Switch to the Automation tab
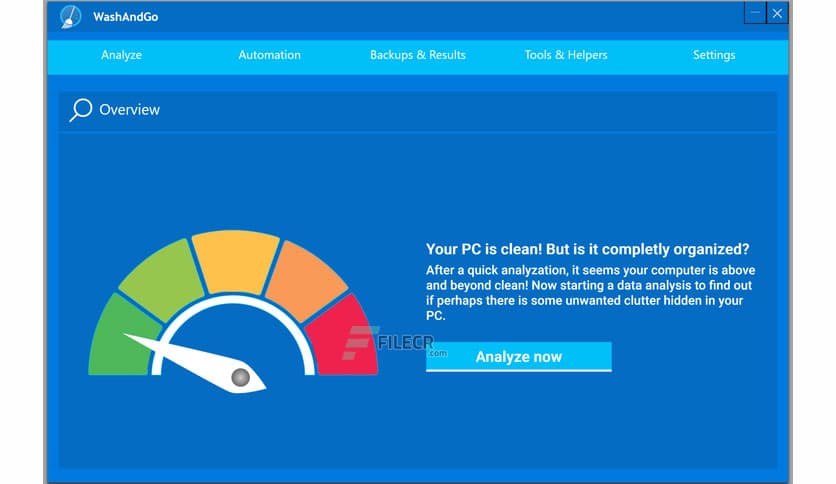Image resolution: width=836 pixels, height=484 pixels. click(x=269, y=55)
